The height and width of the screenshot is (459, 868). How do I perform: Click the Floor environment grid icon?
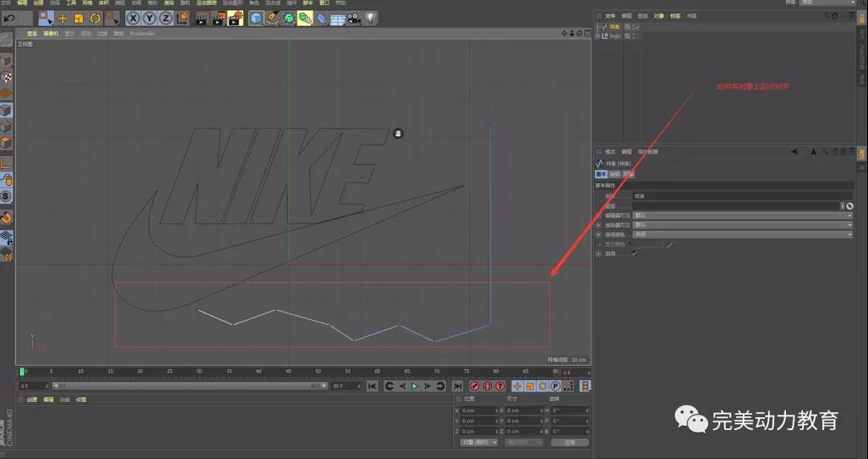click(x=338, y=19)
